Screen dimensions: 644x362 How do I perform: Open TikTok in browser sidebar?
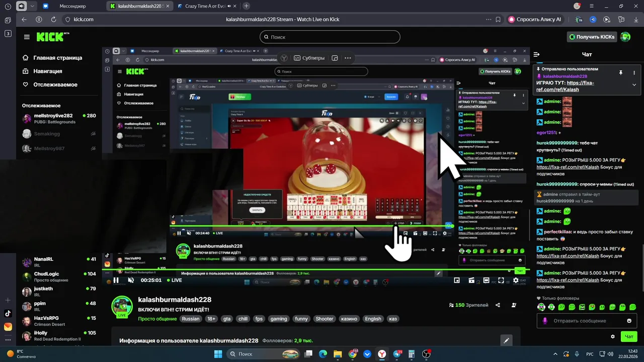pyautogui.click(x=8, y=313)
